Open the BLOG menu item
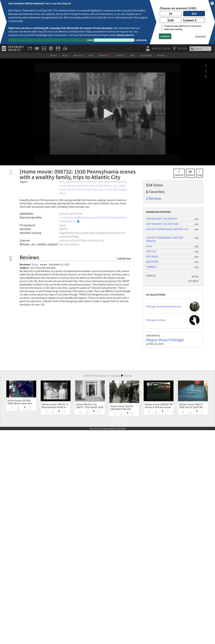 pyautogui.click(x=65, y=56)
